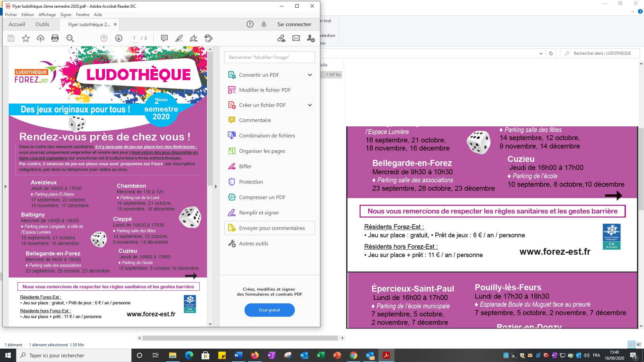Go to the next page arrow
Viewport: 644px width, 362px height.
119,38
